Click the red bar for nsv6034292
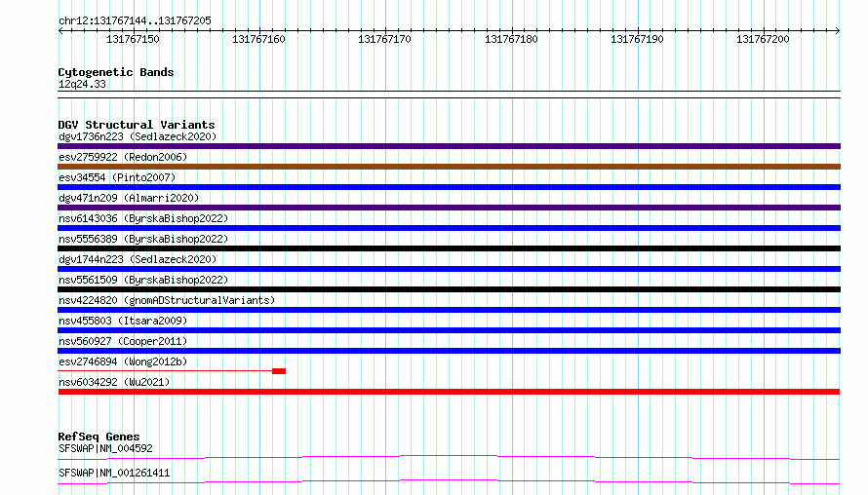The height and width of the screenshot is (495, 868). point(449,392)
